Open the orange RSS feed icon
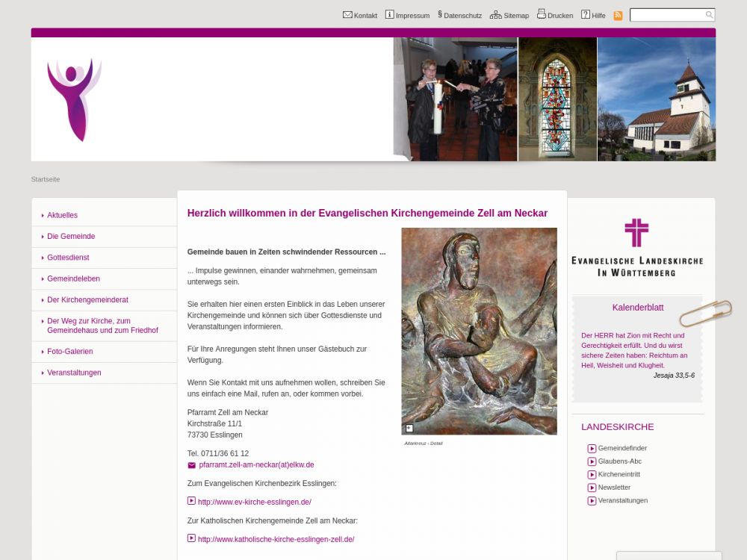747x560 pixels. click(618, 16)
